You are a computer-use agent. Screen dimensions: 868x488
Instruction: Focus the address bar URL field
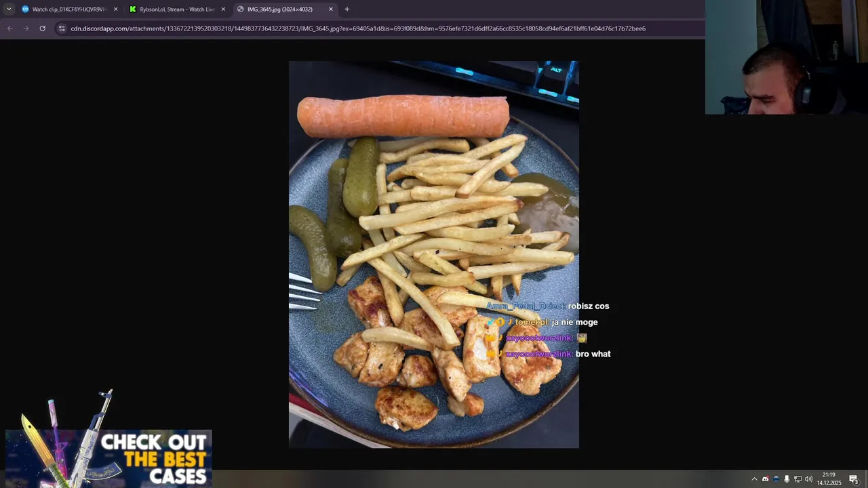tap(358, 28)
